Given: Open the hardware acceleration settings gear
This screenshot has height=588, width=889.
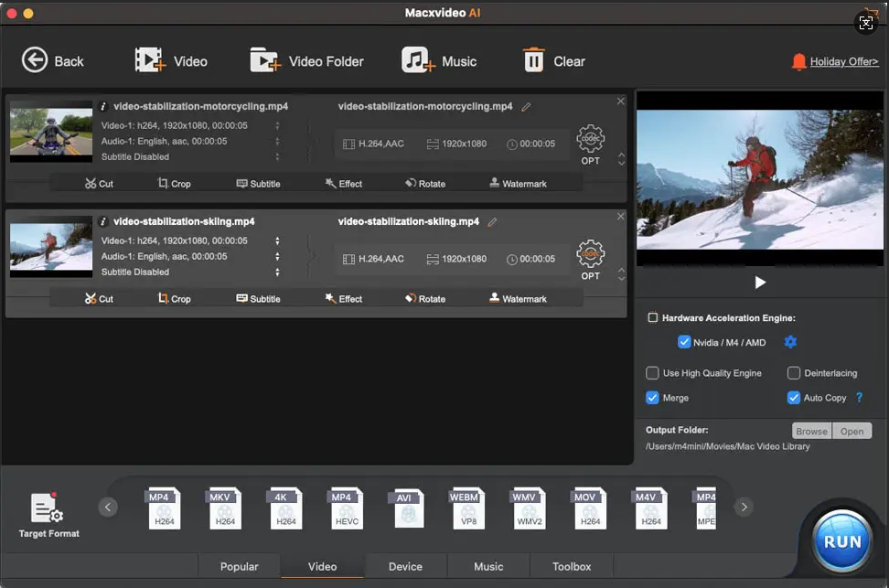Looking at the screenshot, I should (x=791, y=342).
